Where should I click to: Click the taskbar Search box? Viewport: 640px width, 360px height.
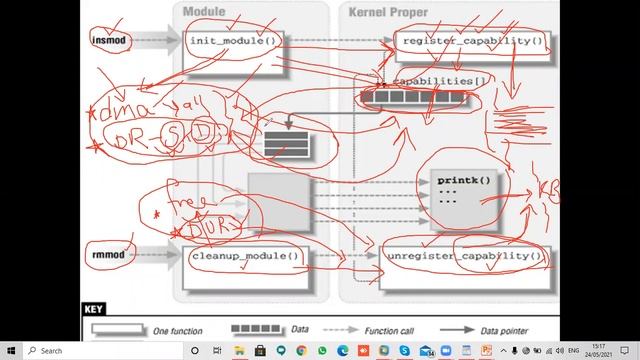[103, 351]
